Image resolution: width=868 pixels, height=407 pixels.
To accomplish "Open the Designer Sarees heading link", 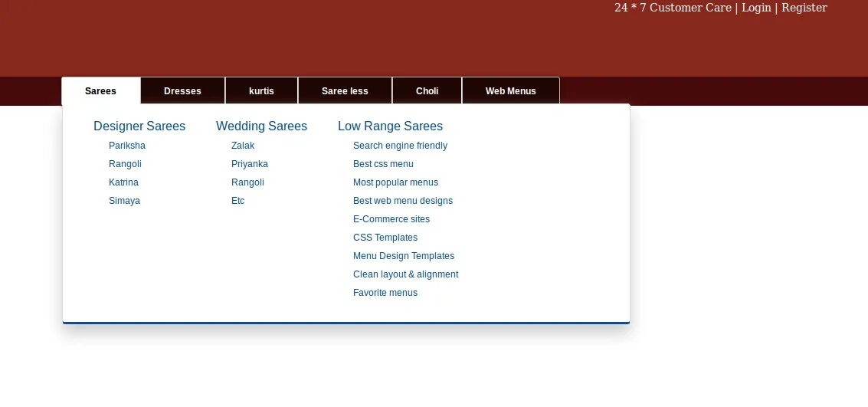I will (139, 126).
